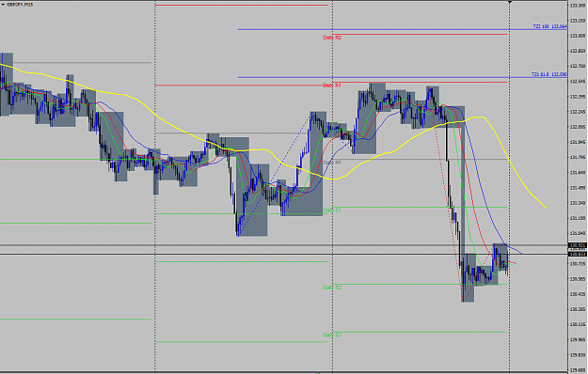Click the 131.340 price on the scale
The image size is (588, 374).
[x=578, y=203]
